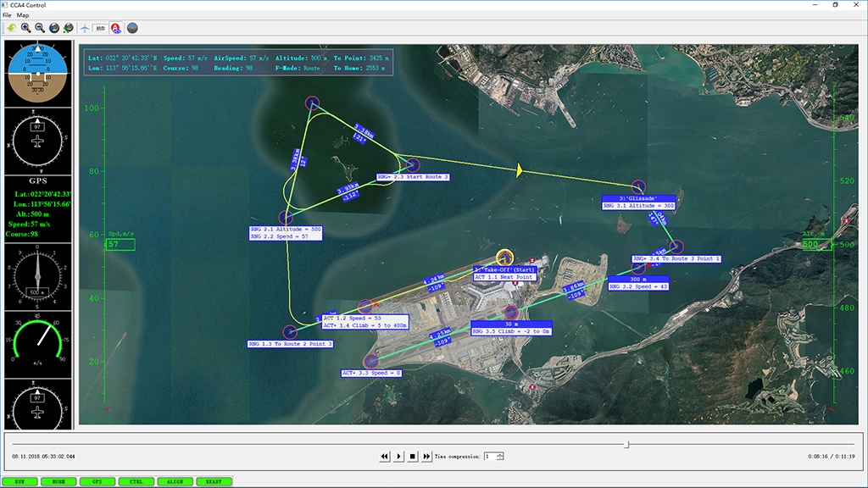Image resolution: width=868 pixels, height=488 pixels.
Task: Click the artificial horizon toolbar icon
Action: point(132,28)
